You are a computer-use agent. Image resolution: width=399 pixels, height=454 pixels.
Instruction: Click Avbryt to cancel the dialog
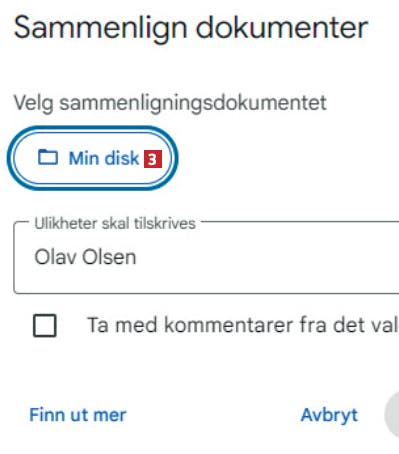[x=329, y=415]
